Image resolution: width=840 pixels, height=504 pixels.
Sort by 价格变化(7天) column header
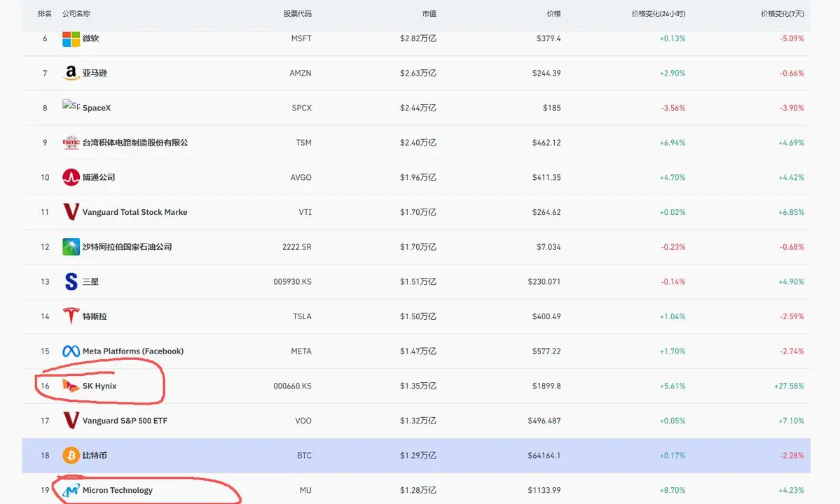click(783, 13)
